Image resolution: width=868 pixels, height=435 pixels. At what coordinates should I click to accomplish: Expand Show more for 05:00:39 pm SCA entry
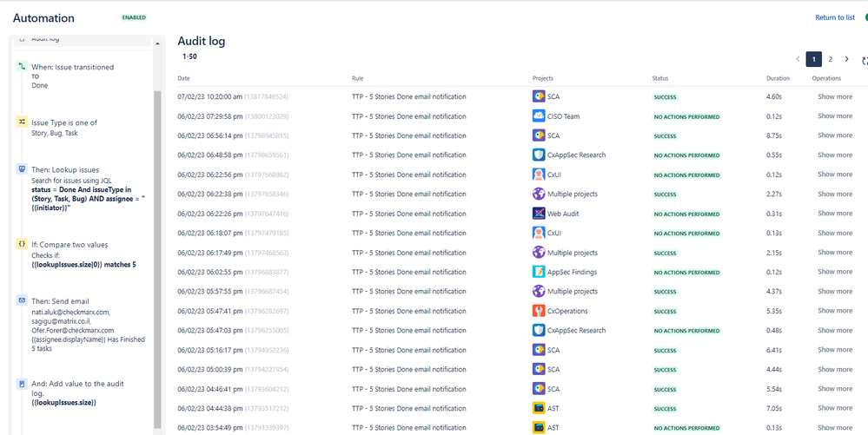[x=835, y=369]
